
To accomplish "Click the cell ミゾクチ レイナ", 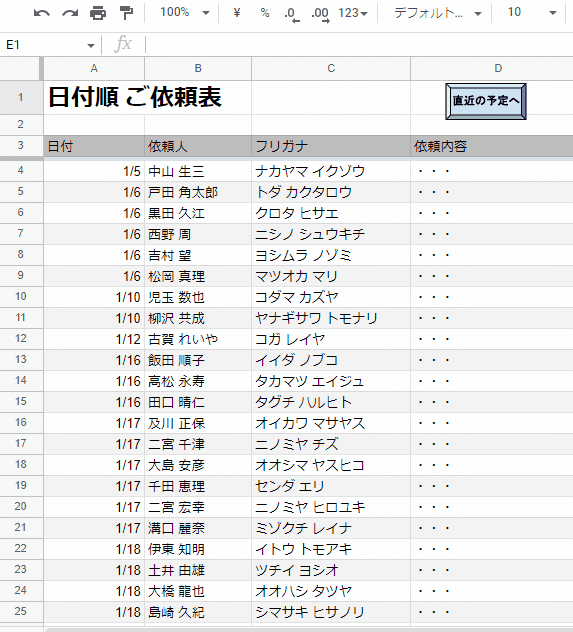I will 331,528.
